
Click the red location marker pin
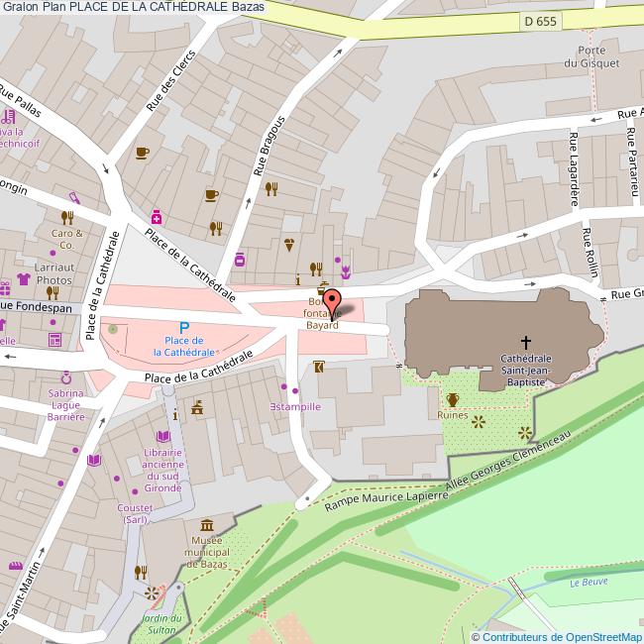[332, 300]
